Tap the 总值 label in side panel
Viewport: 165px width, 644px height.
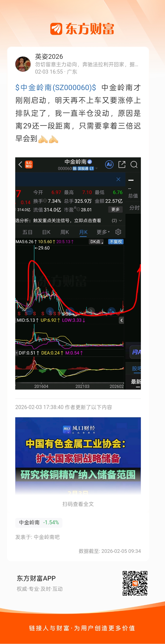tap(133, 196)
